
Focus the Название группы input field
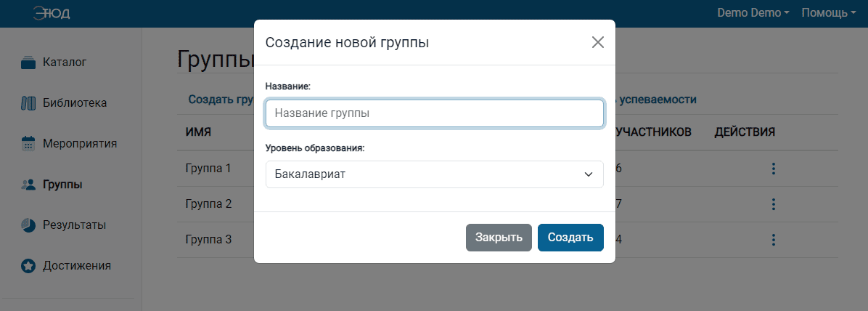coord(435,113)
